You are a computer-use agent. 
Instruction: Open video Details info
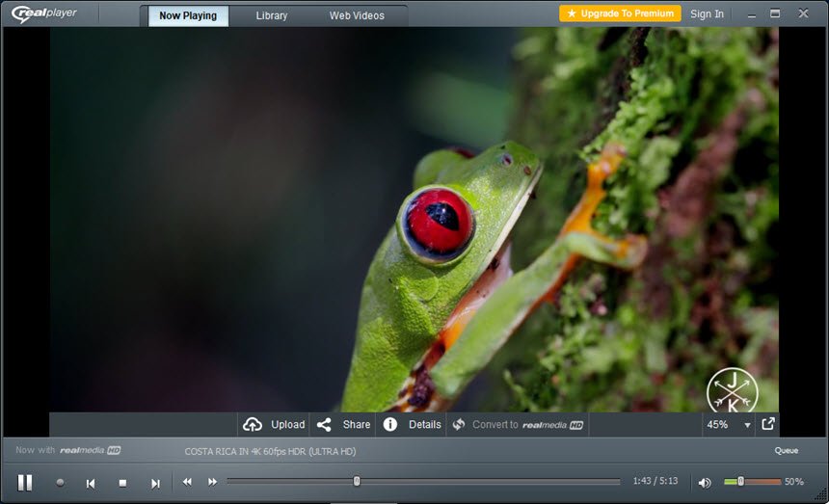[412, 425]
